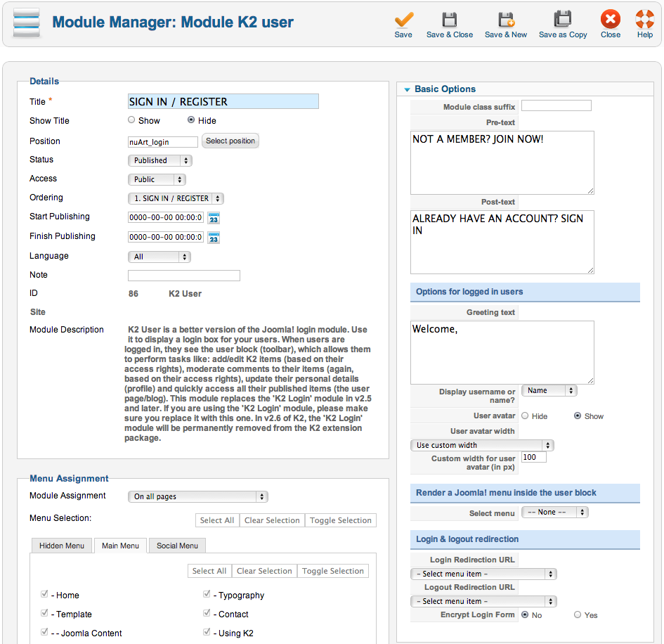Open Display username or name dropdown
The width and height of the screenshot is (664, 644).
[x=549, y=391]
